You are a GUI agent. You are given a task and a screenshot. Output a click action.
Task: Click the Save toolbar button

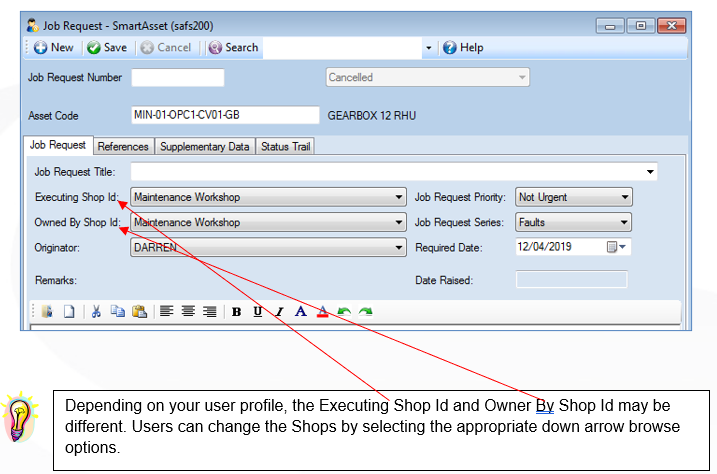pyautogui.click(x=107, y=48)
